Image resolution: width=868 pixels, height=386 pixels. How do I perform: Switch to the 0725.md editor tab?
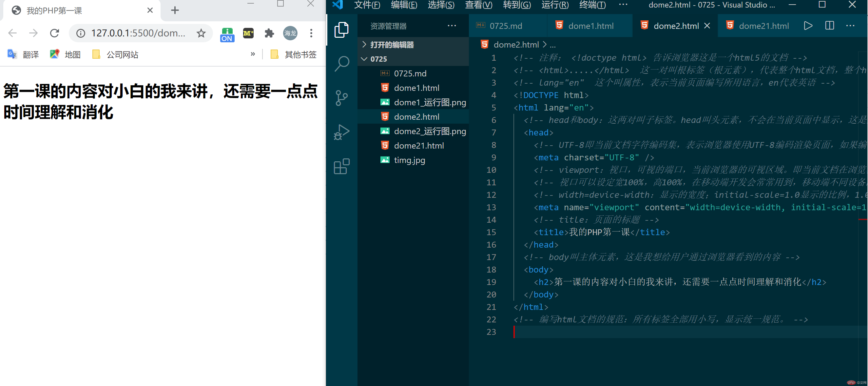[x=507, y=26]
